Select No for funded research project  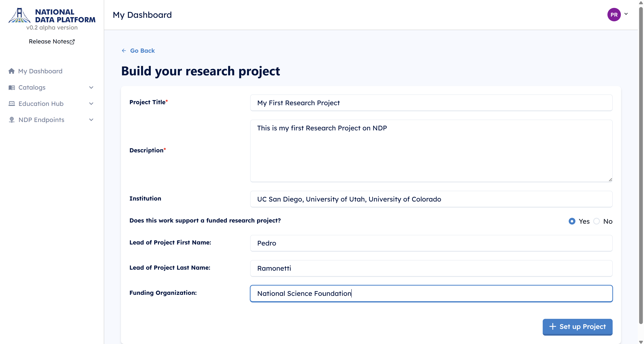click(x=597, y=221)
